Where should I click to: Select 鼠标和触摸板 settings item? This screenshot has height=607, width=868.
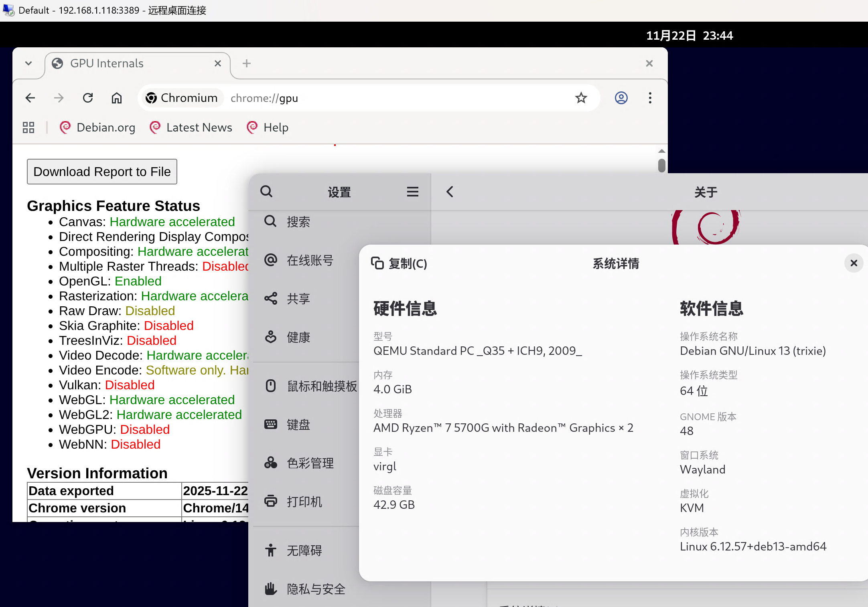tap(321, 386)
